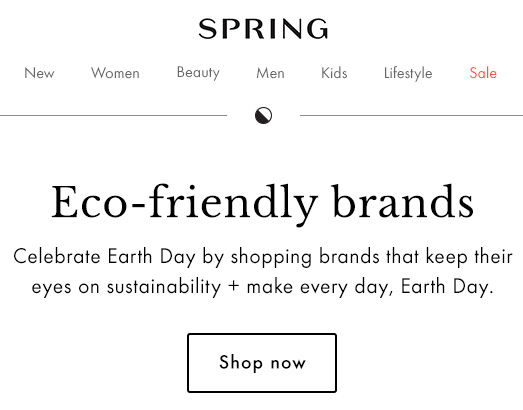Click the word "now" inside the outlined button

(288, 363)
